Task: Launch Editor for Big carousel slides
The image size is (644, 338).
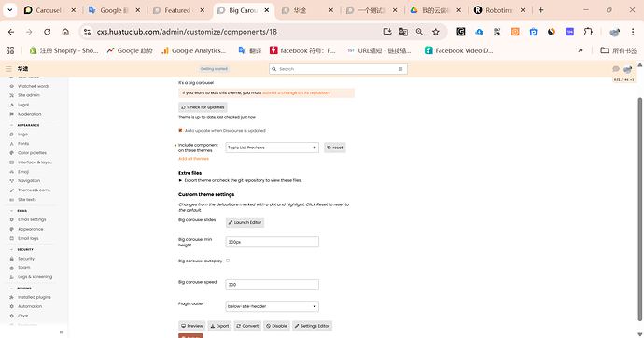Action: (245, 222)
